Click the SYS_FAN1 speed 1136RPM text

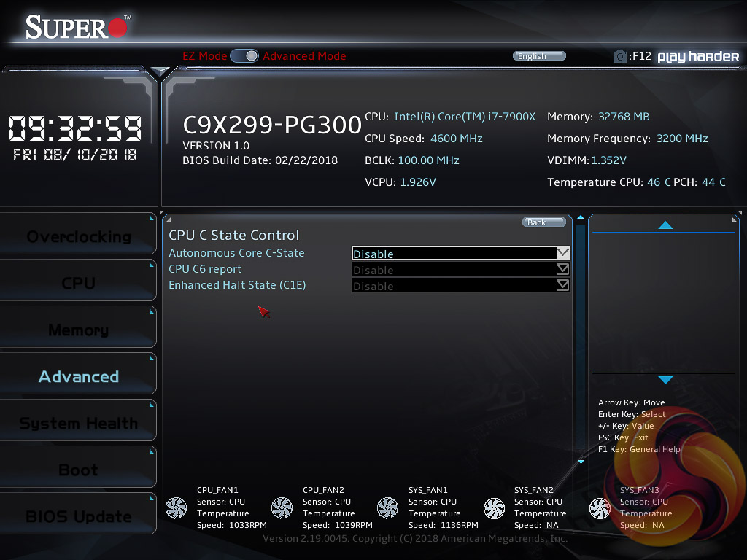pos(443,525)
